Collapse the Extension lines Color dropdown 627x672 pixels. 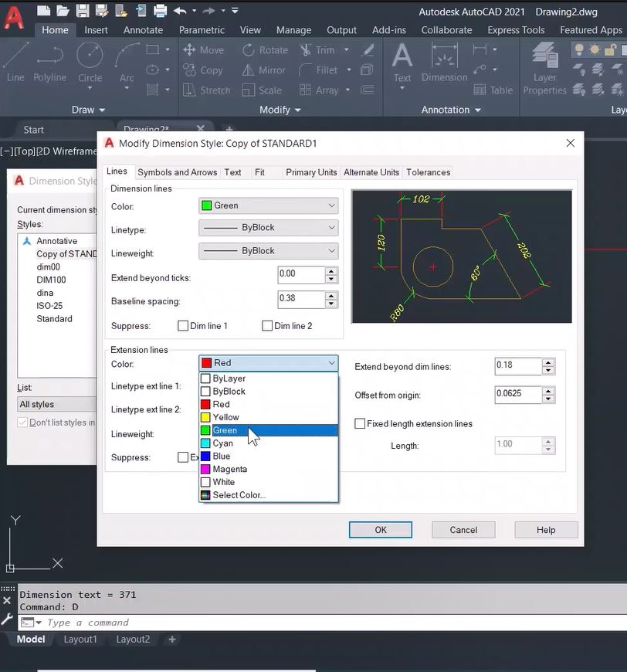coord(268,363)
